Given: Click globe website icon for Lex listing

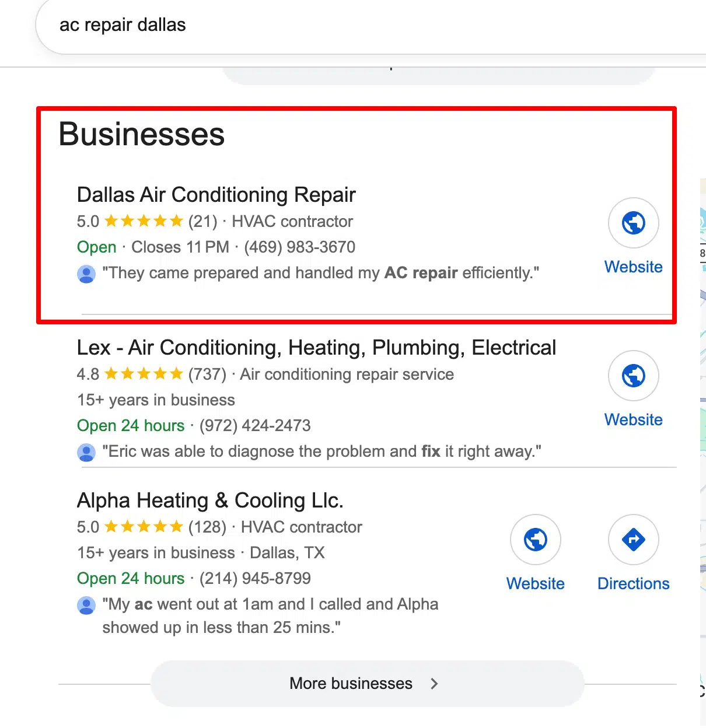Looking at the screenshot, I should pos(633,376).
